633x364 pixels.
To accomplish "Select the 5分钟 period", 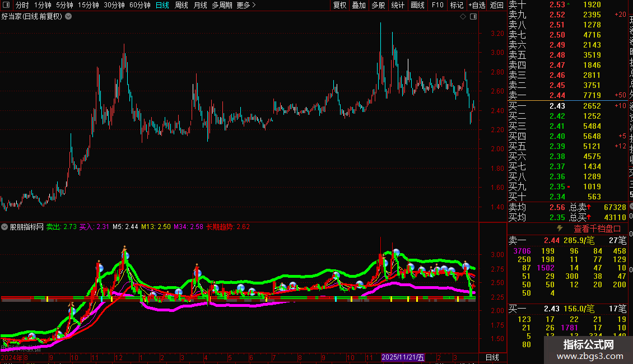I will pyautogui.click(x=64, y=5).
